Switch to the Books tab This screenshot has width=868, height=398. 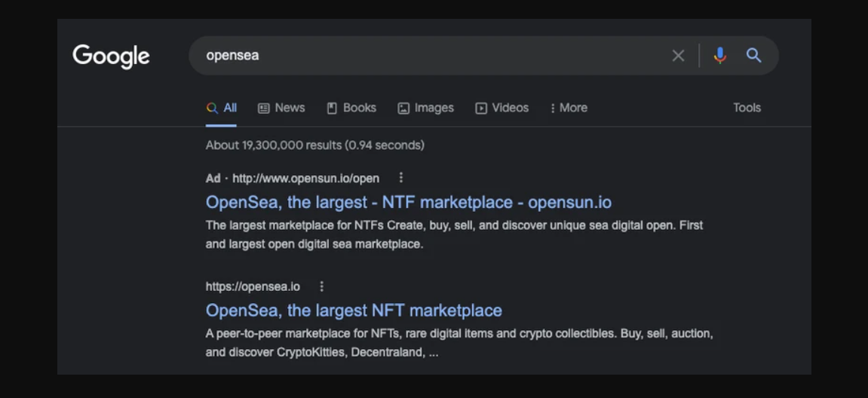[351, 108]
